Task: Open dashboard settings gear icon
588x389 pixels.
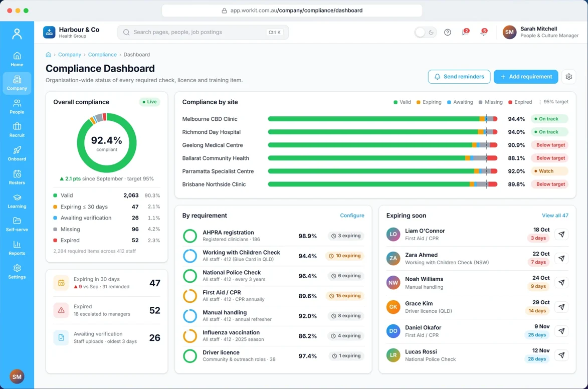Action: [569, 77]
